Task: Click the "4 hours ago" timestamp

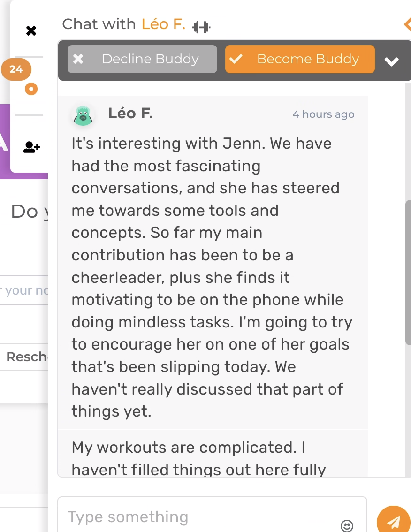Action: click(x=323, y=114)
